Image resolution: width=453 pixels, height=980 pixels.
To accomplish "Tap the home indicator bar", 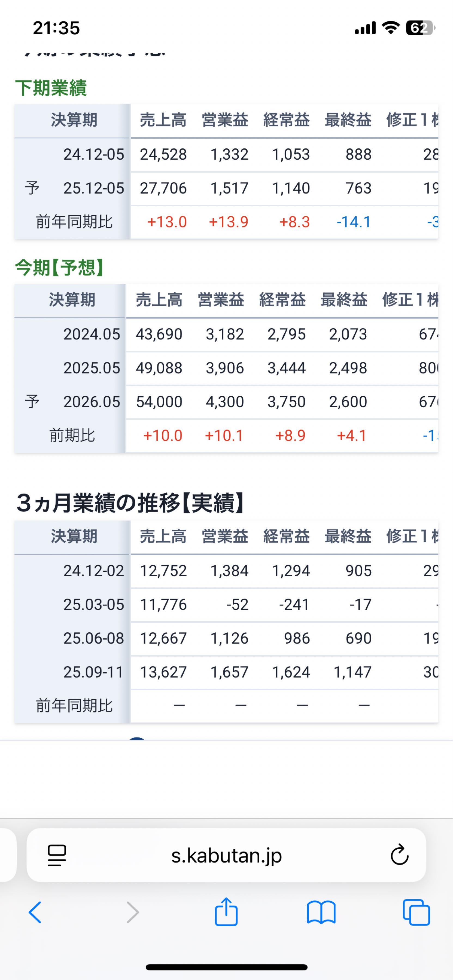I will tap(227, 967).
